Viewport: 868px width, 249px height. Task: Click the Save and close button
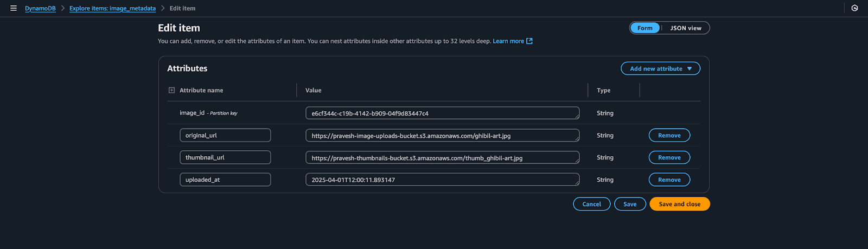(679, 205)
